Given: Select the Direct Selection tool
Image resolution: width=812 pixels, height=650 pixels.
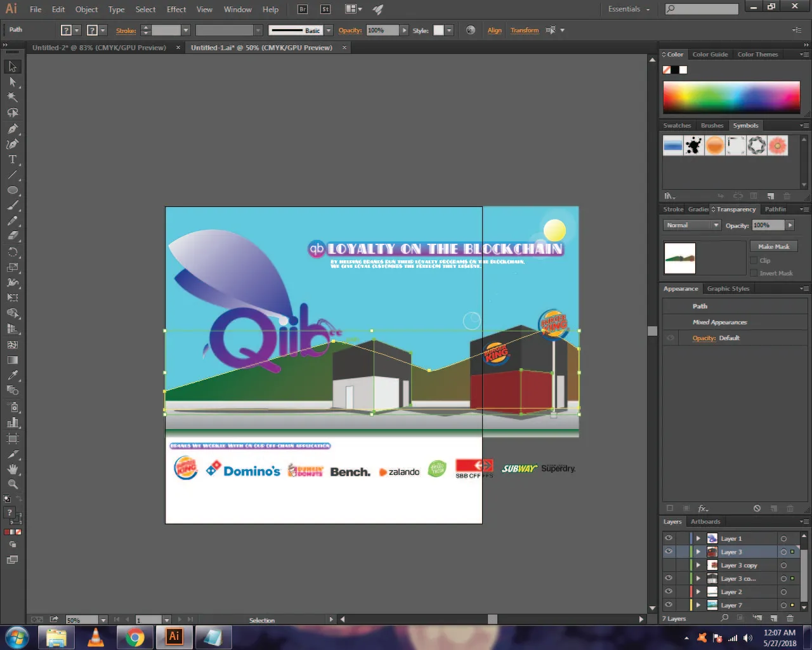Looking at the screenshot, I should coord(12,82).
